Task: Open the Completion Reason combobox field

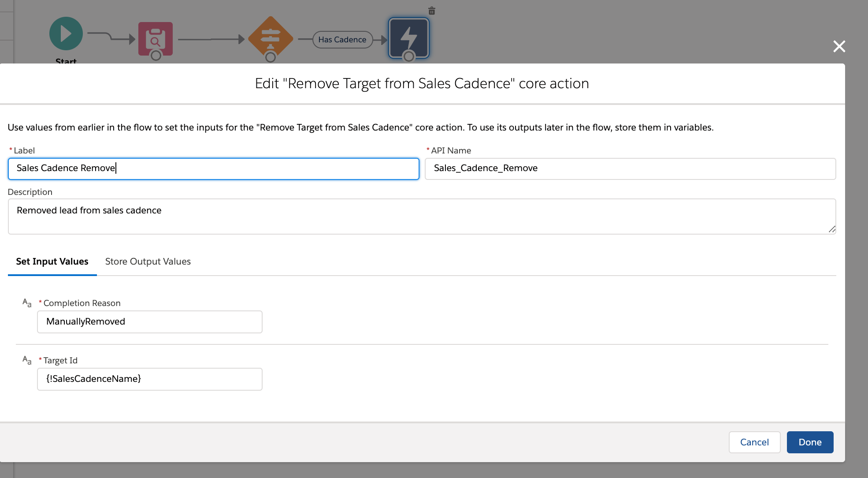Action: pyautogui.click(x=150, y=322)
